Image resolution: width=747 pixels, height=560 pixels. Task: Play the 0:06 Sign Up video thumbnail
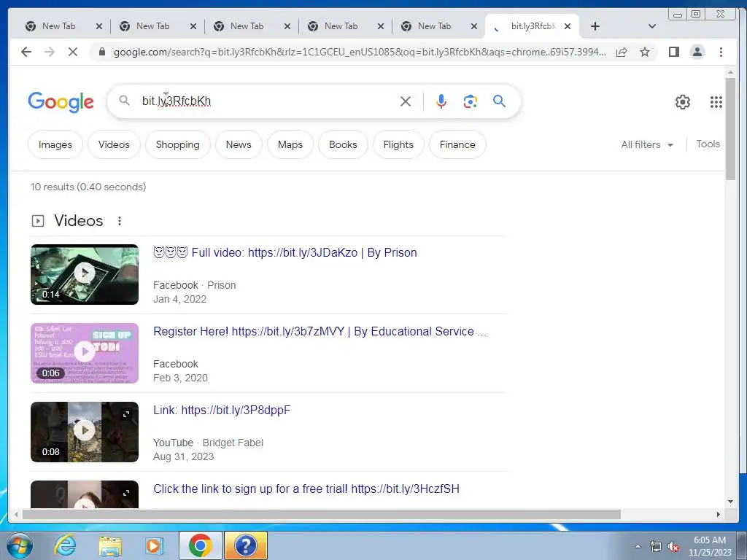(85, 354)
